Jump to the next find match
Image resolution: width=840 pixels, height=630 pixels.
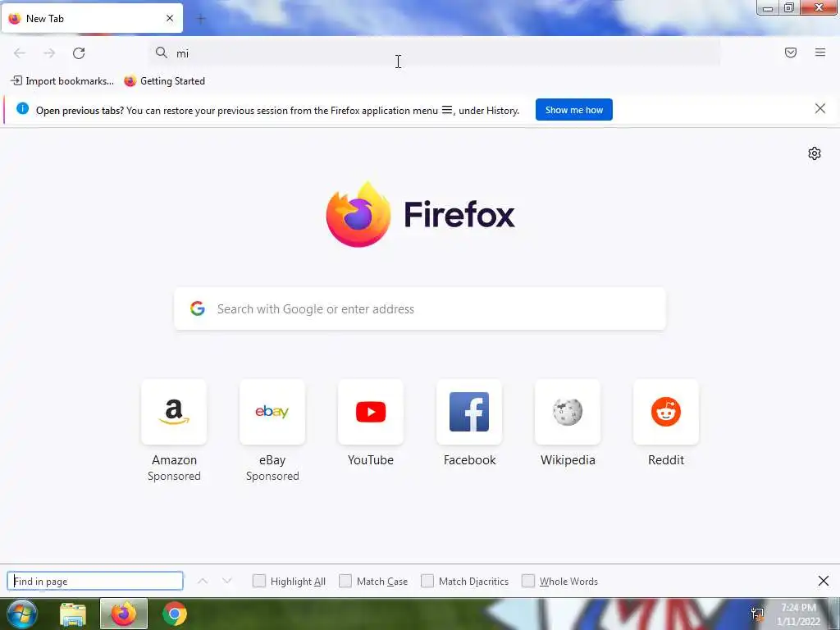click(227, 581)
